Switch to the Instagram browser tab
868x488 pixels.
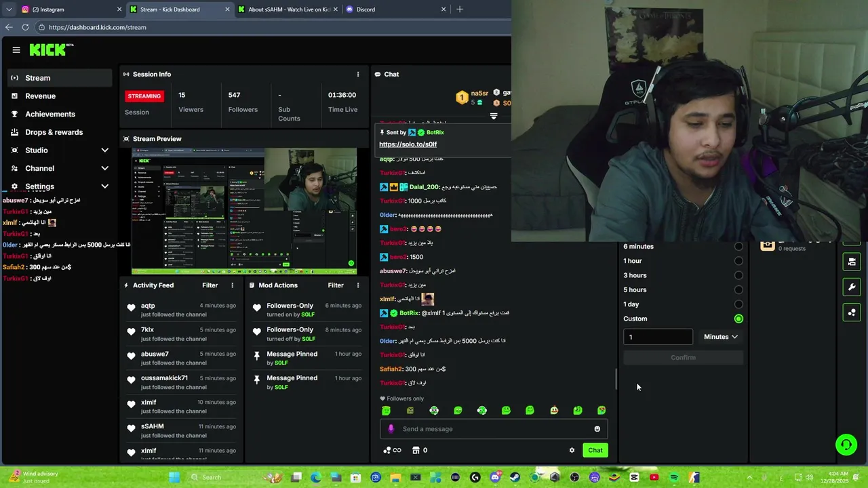pyautogui.click(x=71, y=9)
